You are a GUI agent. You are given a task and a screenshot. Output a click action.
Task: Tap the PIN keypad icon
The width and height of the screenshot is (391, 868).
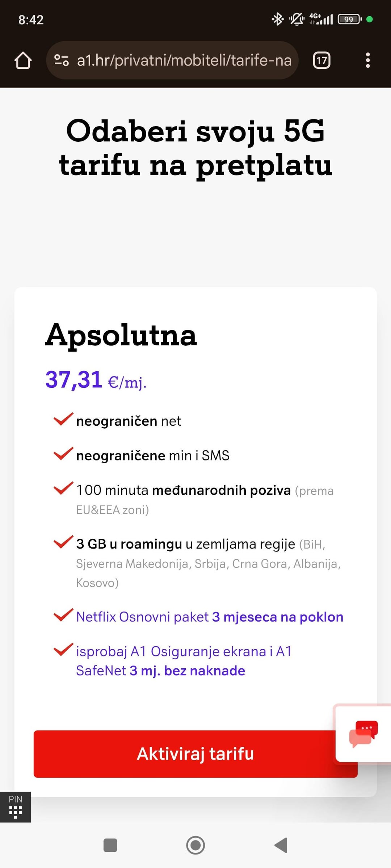(x=15, y=807)
